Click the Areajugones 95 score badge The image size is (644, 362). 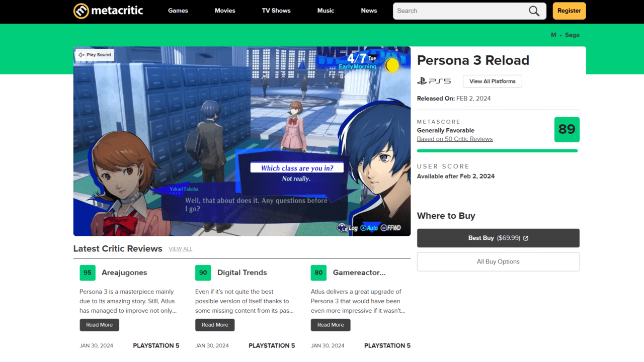(x=88, y=273)
